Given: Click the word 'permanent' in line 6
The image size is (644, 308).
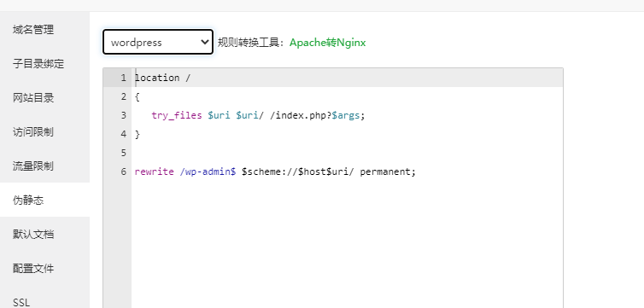Looking at the screenshot, I should tap(385, 171).
